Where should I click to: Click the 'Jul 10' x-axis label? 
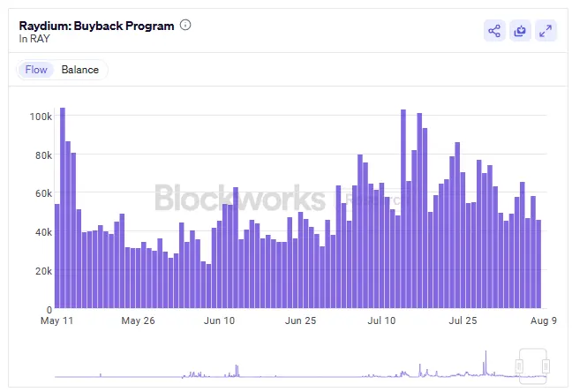coord(381,320)
